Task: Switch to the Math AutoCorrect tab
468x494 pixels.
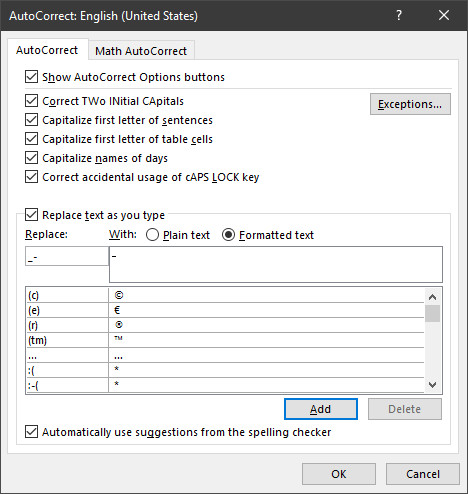Action: coord(141,51)
